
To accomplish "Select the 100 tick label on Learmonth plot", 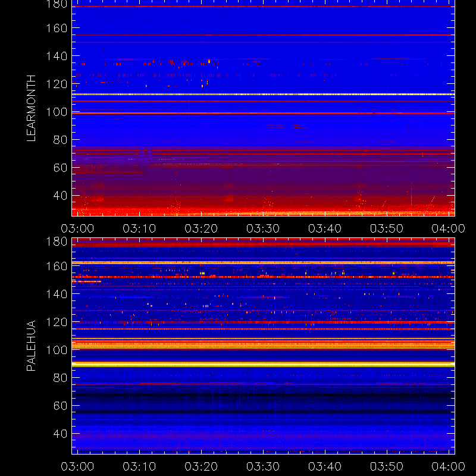I will click(x=57, y=112).
